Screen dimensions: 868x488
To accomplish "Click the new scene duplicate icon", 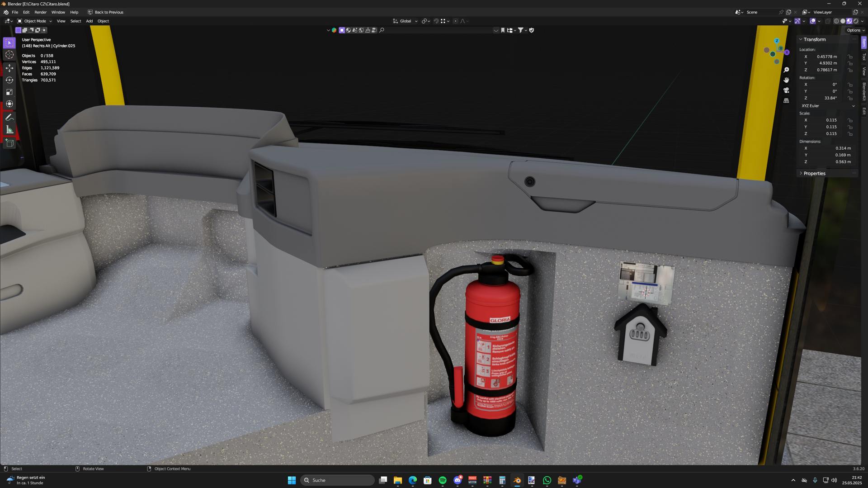I will (789, 12).
